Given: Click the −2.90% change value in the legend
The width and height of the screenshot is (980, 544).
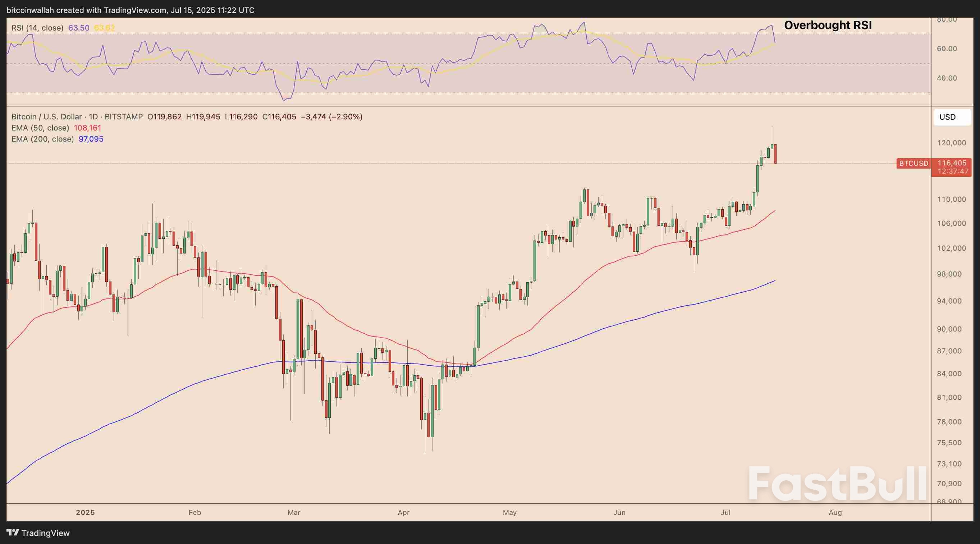Looking at the screenshot, I should tap(346, 116).
